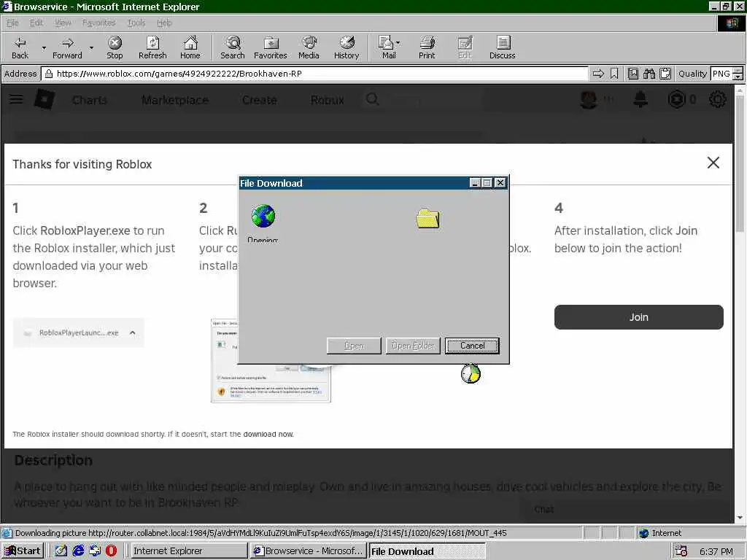Click the globe icon in File Download

point(263,216)
